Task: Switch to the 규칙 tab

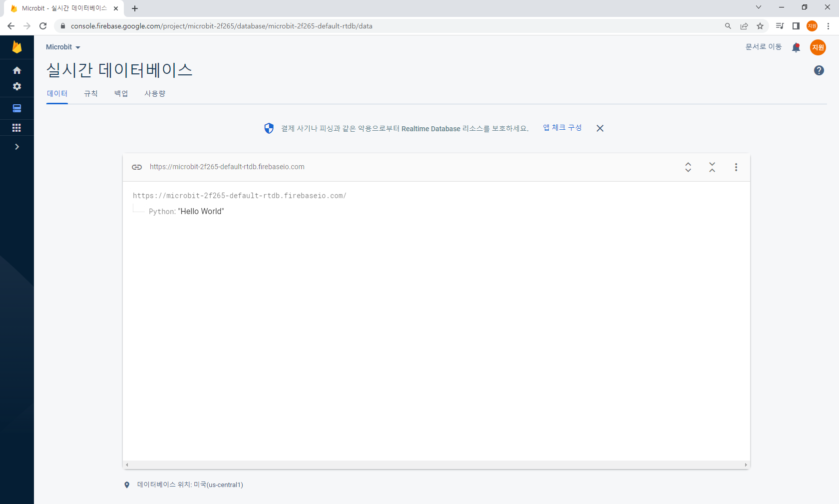Action: pyautogui.click(x=91, y=93)
